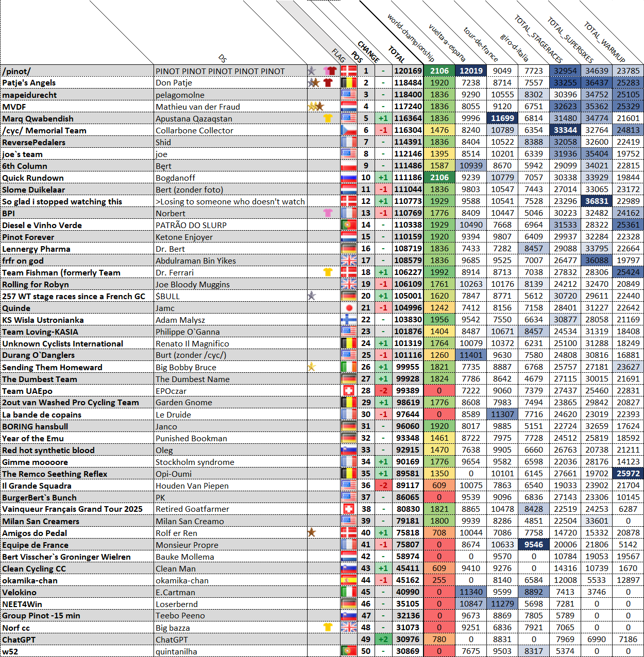Click the pink jersey icon in the BPI row
Screen dimensions: 644x657
(328, 213)
